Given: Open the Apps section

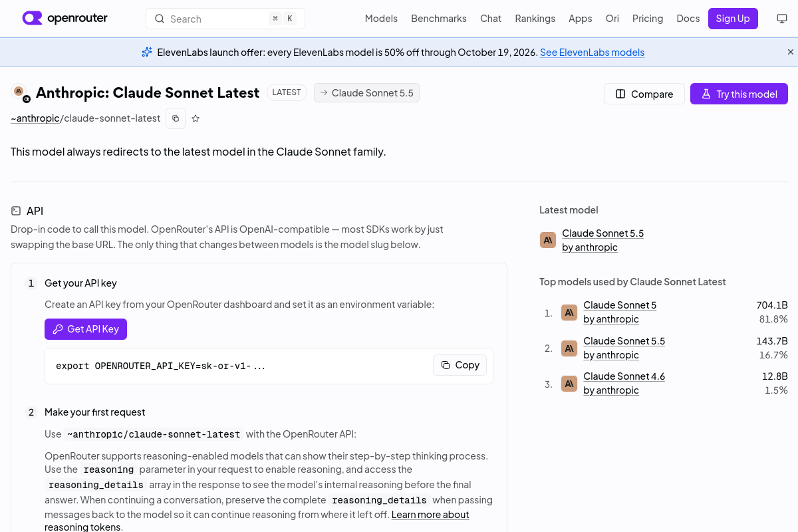Looking at the screenshot, I should 581,19.
